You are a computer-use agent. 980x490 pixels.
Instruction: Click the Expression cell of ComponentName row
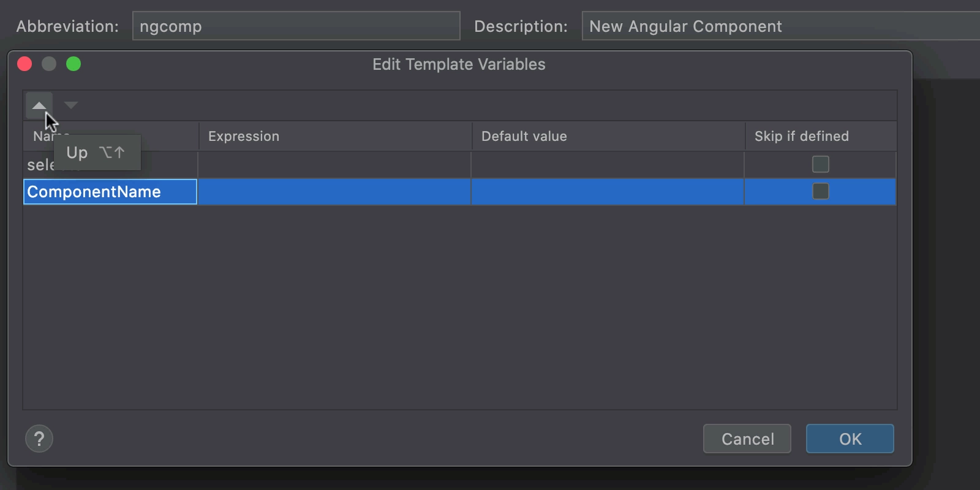click(x=334, y=192)
